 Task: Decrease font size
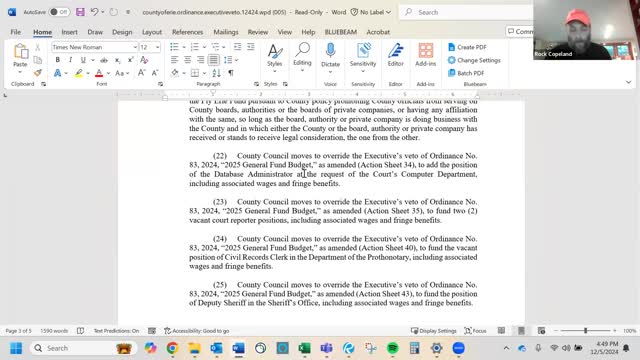coord(155,73)
